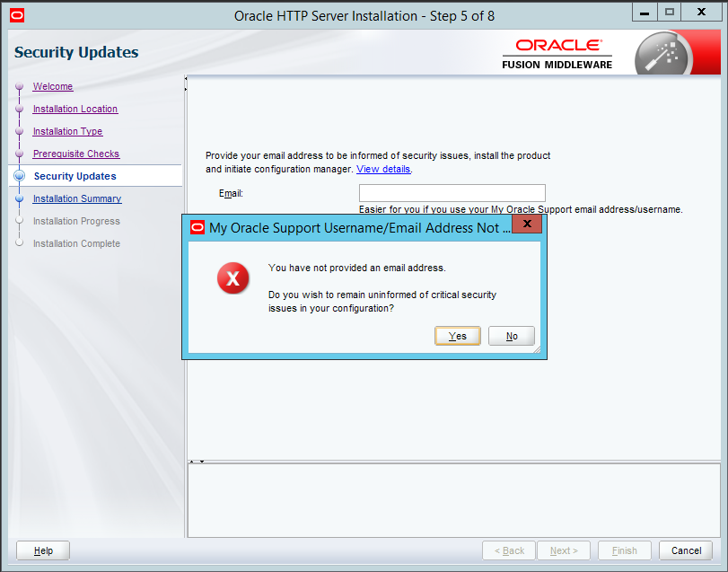Click the Oracle icon in the dialog title
This screenshot has height=572, width=728.
(197, 228)
